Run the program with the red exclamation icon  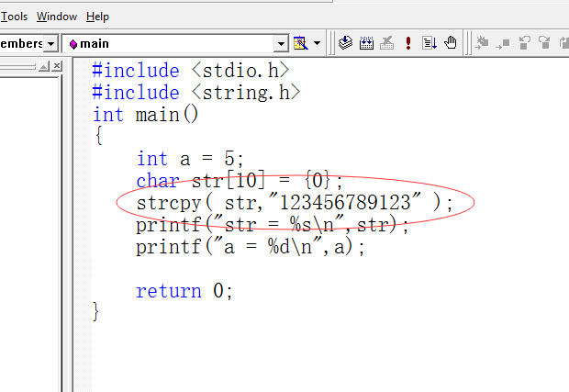tap(408, 42)
